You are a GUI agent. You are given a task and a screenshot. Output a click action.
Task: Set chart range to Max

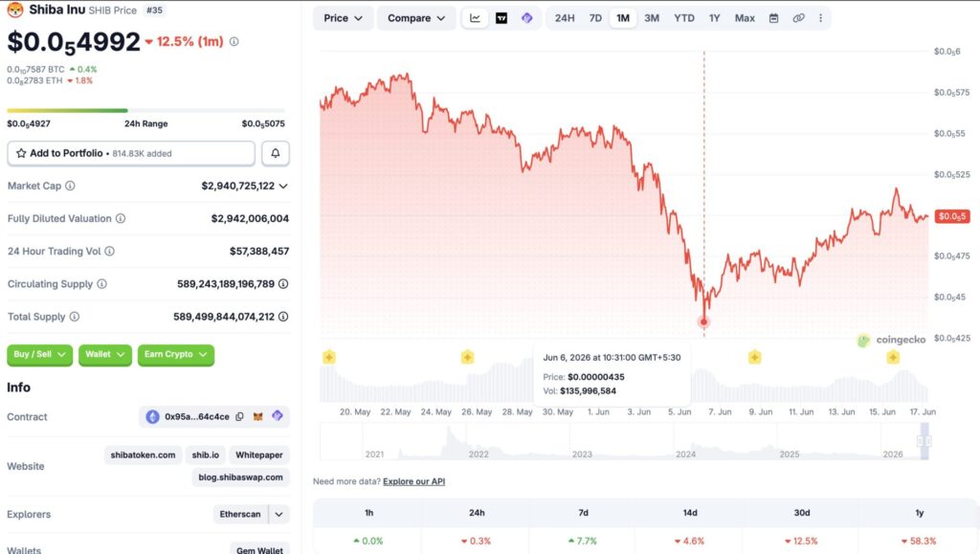[745, 18]
